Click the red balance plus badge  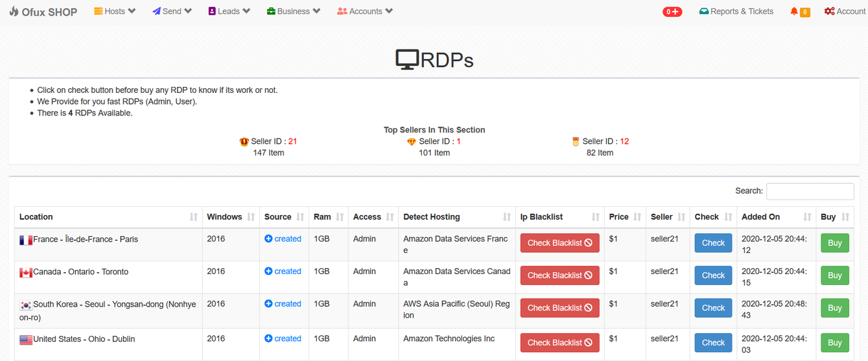(x=672, y=12)
